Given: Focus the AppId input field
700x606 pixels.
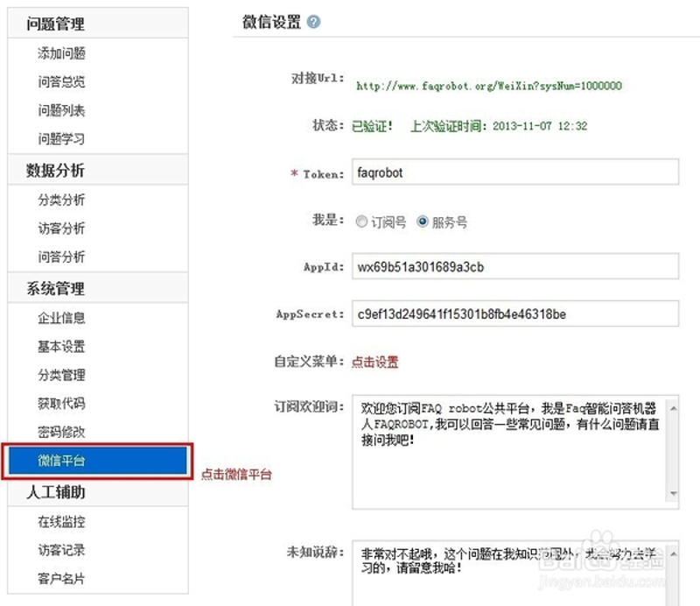Looking at the screenshot, I should point(515,267).
